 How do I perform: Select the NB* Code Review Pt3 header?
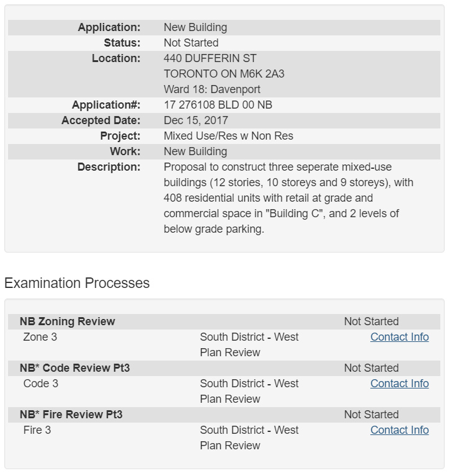coord(224,368)
